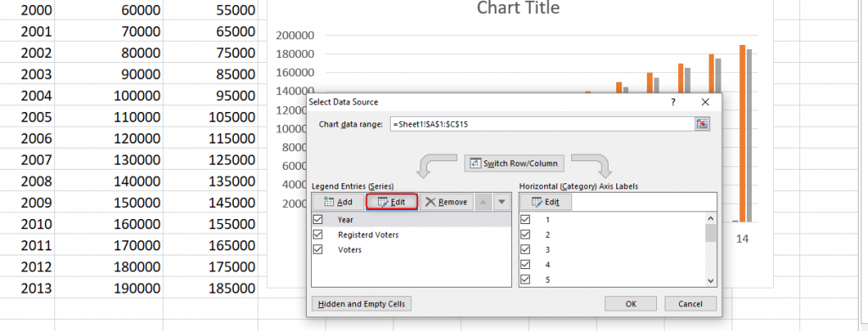
Task: Move series down with the arrow button
Action: (502, 202)
